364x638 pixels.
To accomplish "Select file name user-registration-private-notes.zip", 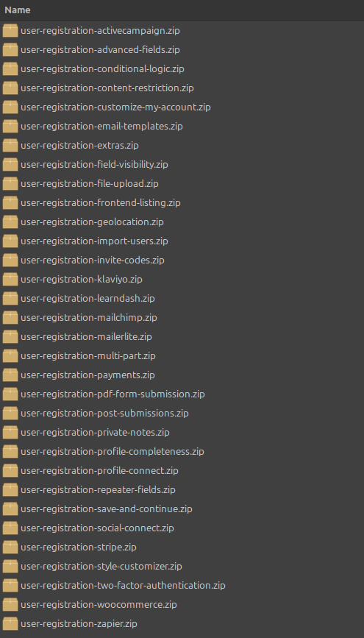I will (x=95, y=432).
